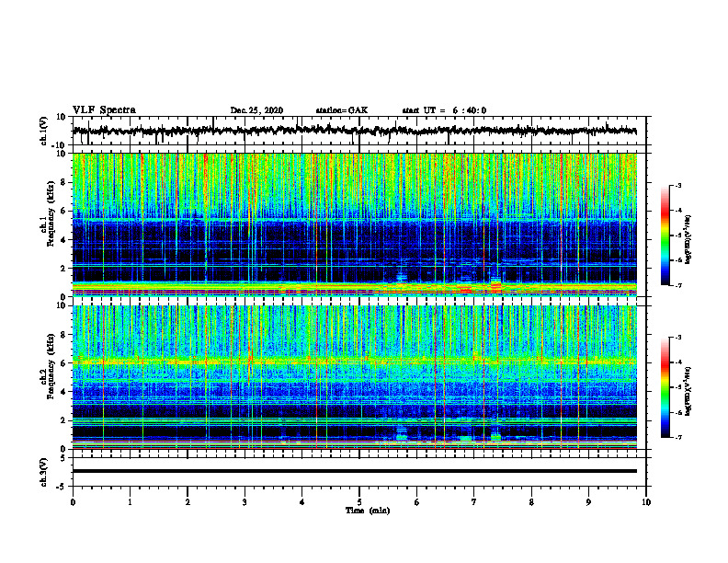Click inside the ch.1 spectrogram panel

(x=355, y=224)
